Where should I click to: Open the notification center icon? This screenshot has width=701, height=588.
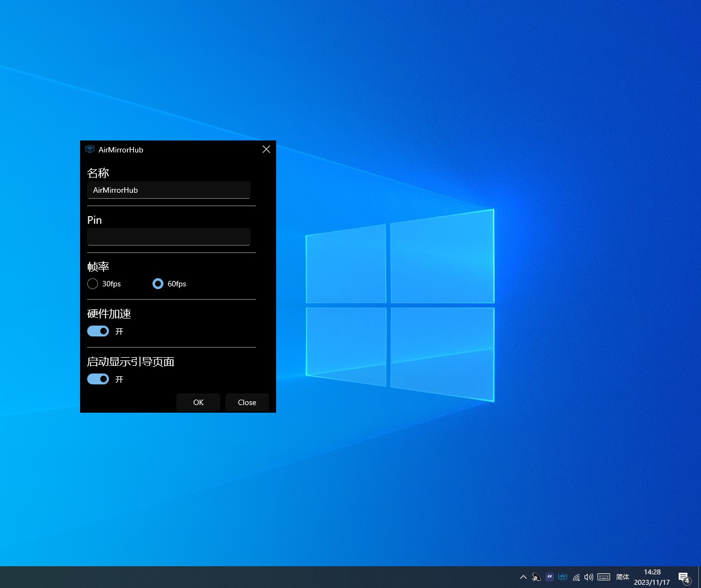click(684, 578)
